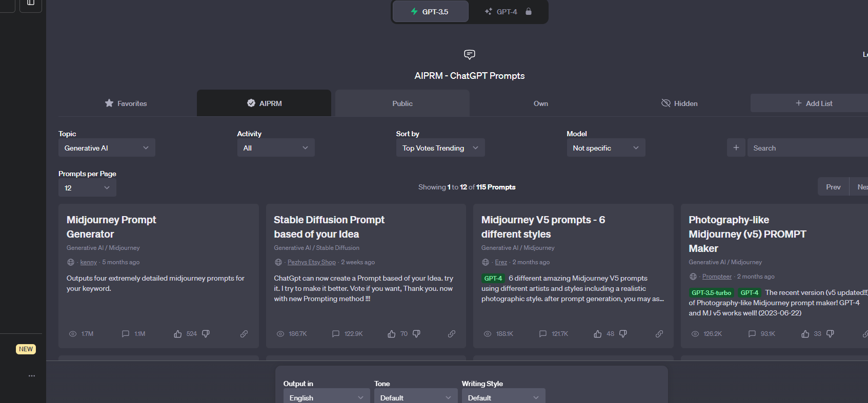868x403 pixels.
Task: Open comments on Photography-like PROMPT Maker card
Action: [752, 334]
